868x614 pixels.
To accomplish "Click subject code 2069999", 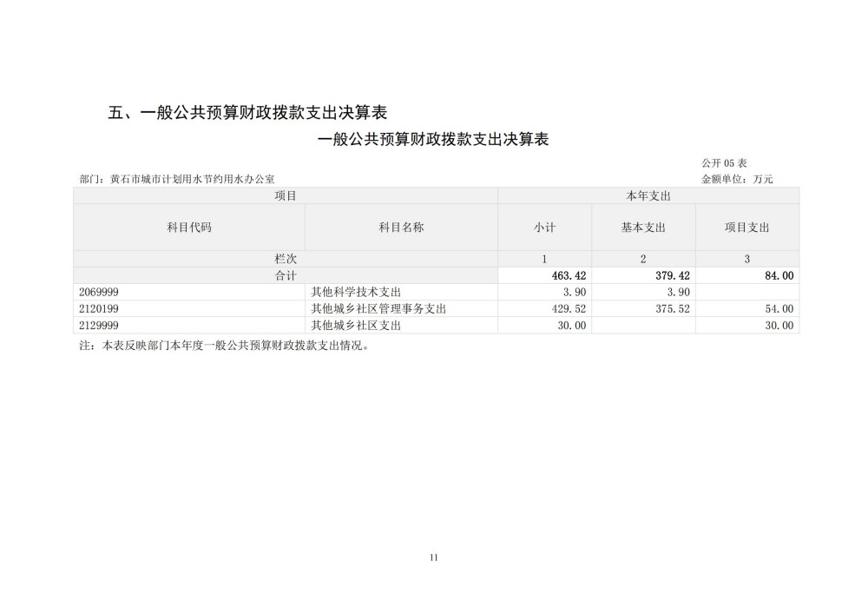I will pyautogui.click(x=99, y=292).
